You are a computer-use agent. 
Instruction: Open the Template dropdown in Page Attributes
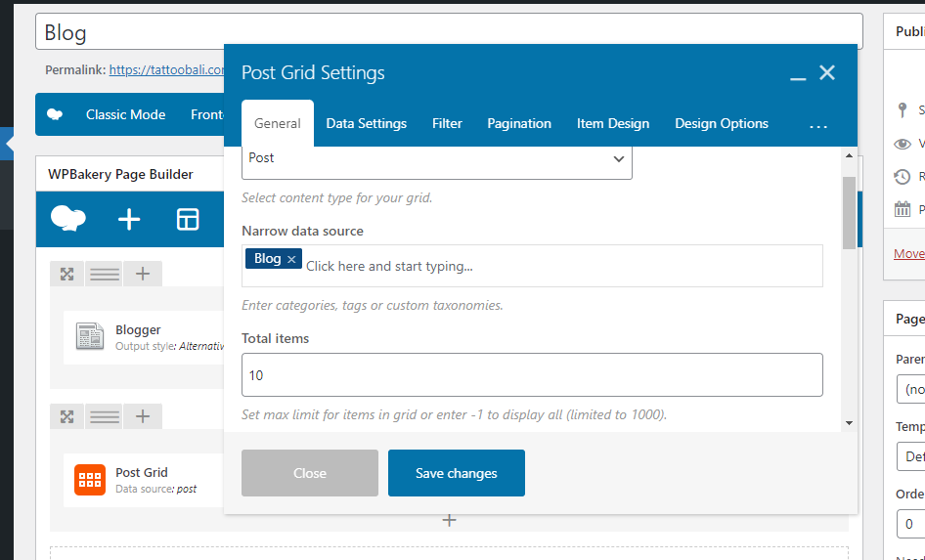click(911, 456)
